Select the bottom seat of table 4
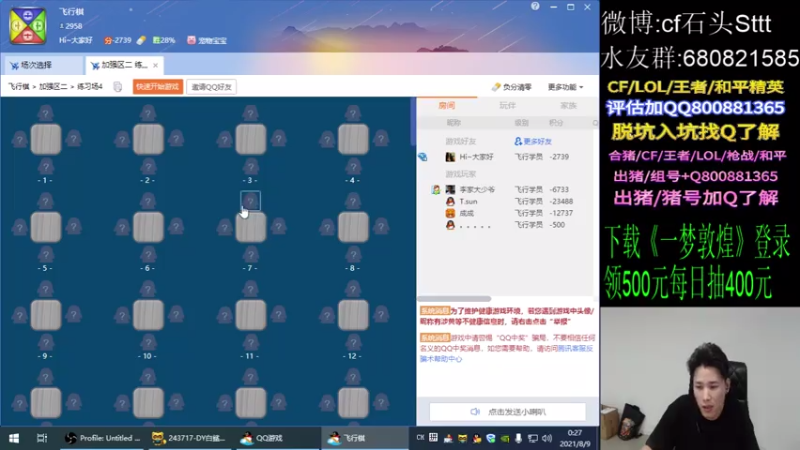 coord(353,167)
